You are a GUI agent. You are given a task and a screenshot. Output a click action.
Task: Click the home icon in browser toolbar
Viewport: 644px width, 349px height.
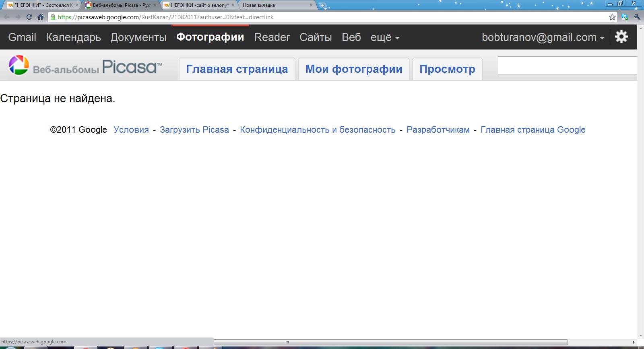pos(40,17)
